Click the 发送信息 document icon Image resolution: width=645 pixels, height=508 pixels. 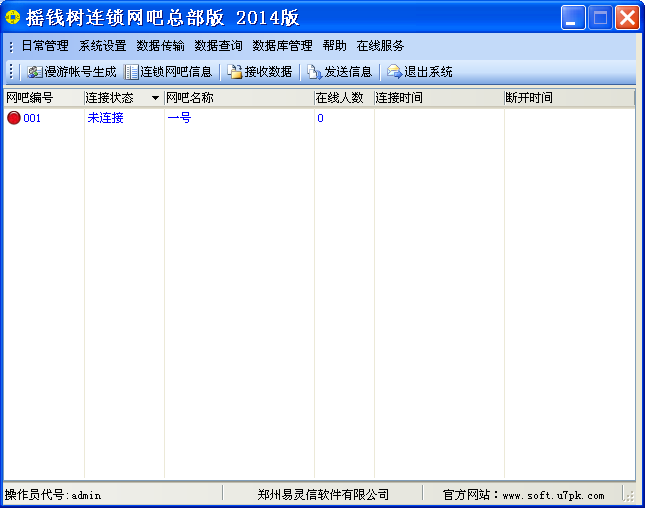315,72
